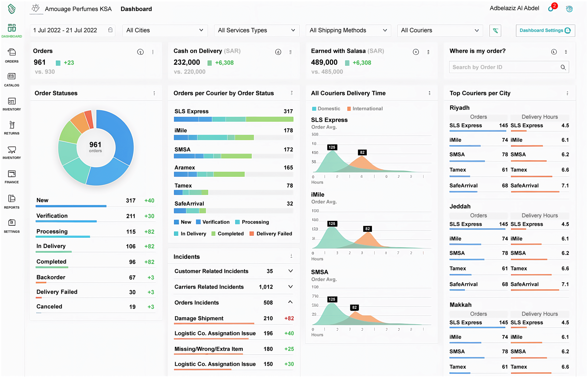Image resolution: width=588 pixels, height=377 pixels.
Task: Open the user profile avatar icon
Action: (569, 9)
